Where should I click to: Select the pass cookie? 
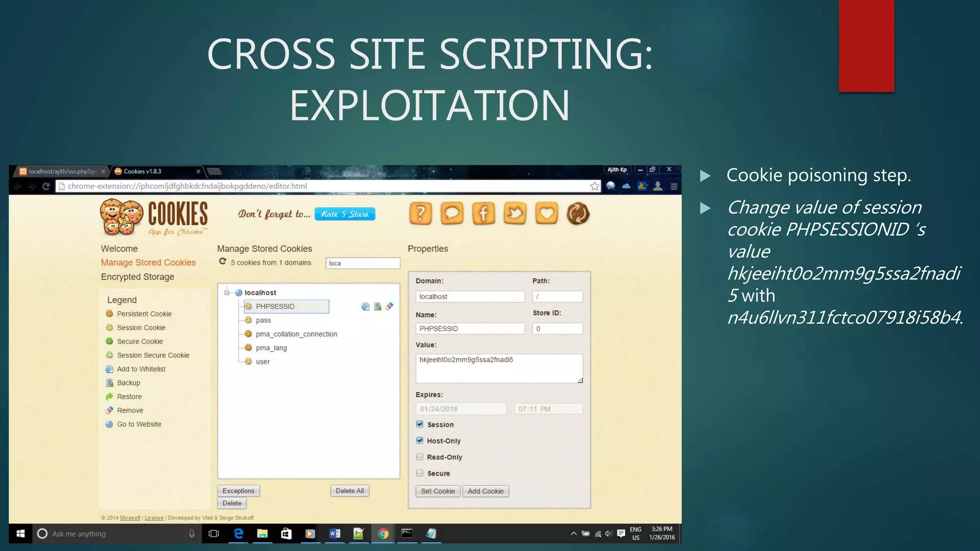click(x=263, y=320)
